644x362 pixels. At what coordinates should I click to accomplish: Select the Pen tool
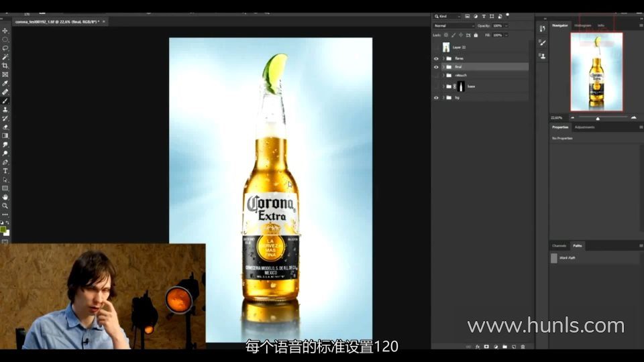5,162
